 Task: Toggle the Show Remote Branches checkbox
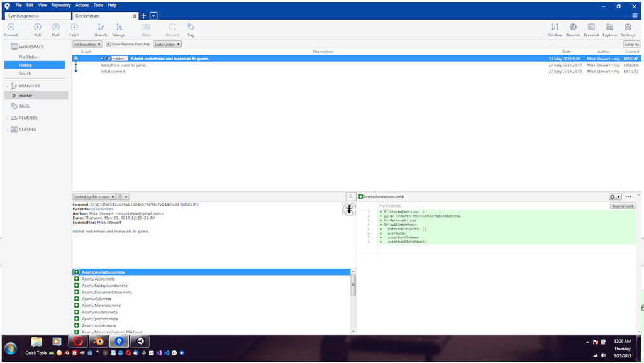point(110,44)
